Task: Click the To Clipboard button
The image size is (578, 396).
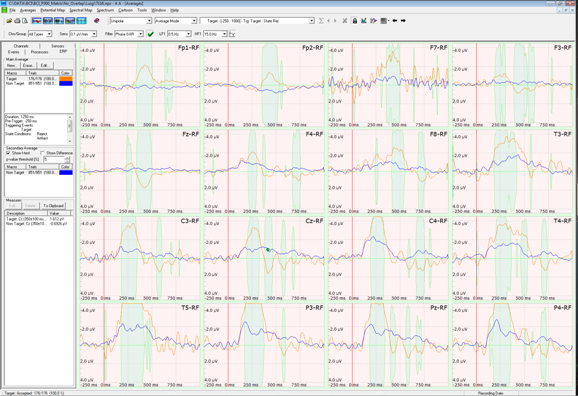Action: pyautogui.click(x=53, y=206)
